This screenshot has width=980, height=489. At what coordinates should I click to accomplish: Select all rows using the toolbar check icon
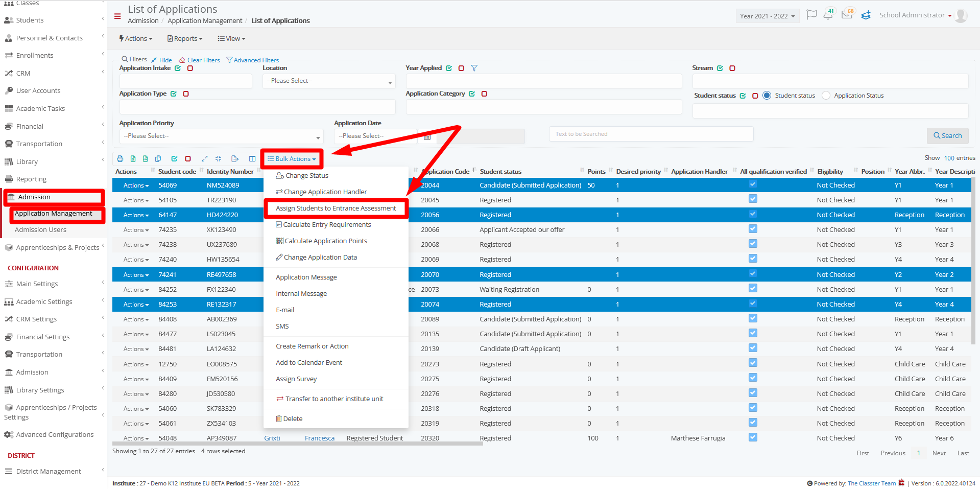[175, 159]
